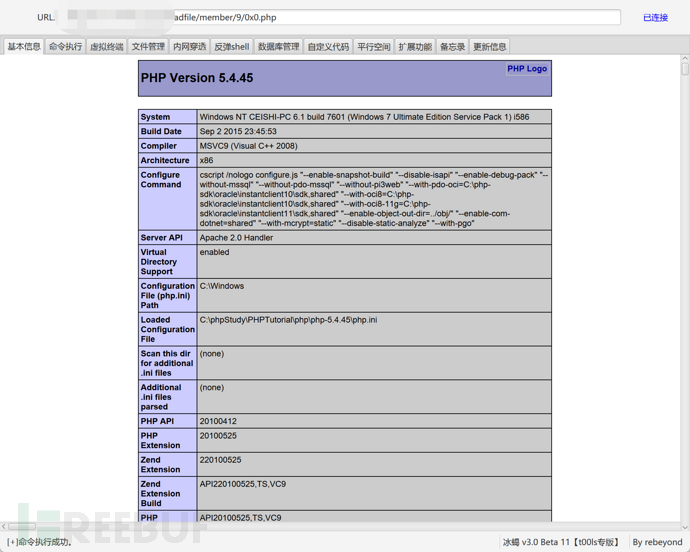Switch to the 数据库管理 tab

[278, 47]
